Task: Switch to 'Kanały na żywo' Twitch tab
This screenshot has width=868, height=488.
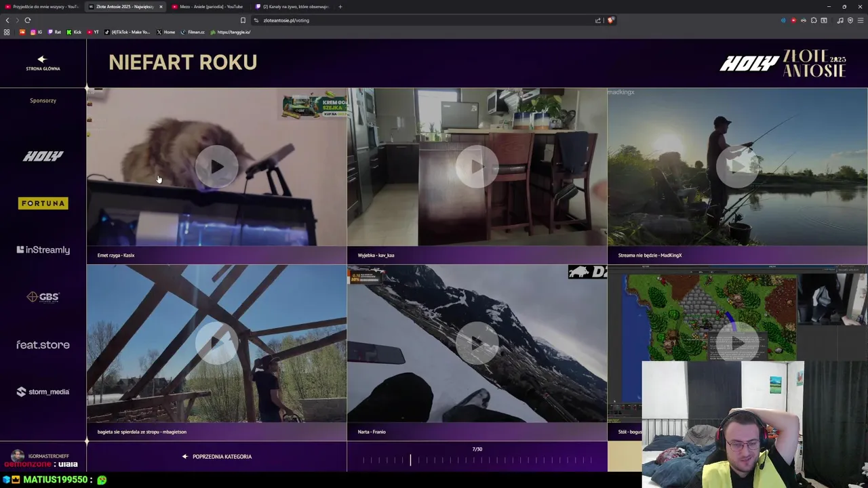Action: pos(292,7)
